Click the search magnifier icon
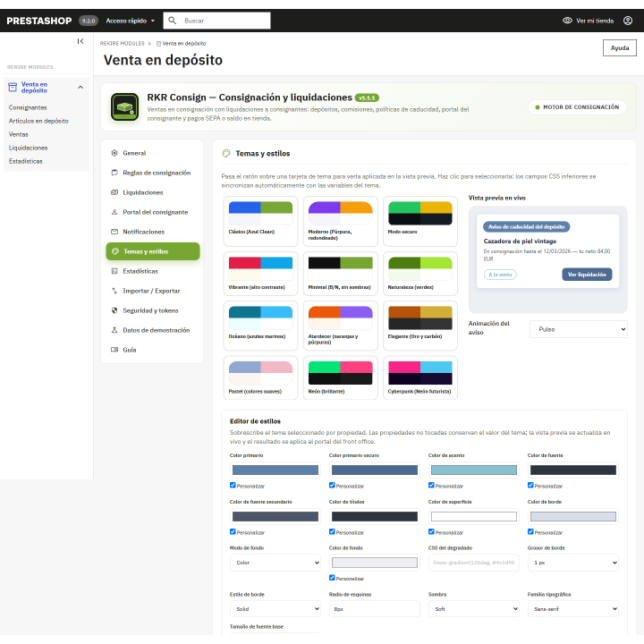The image size is (644, 644). click(x=172, y=21)
